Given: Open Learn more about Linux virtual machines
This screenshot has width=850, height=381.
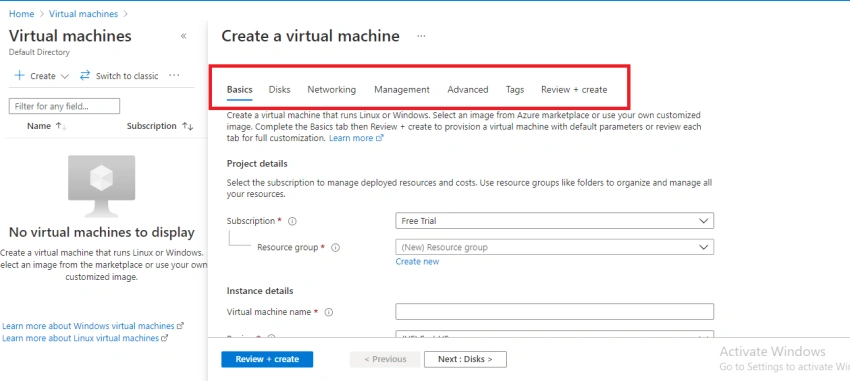Looking at the screenshot, I should point(81,338).
